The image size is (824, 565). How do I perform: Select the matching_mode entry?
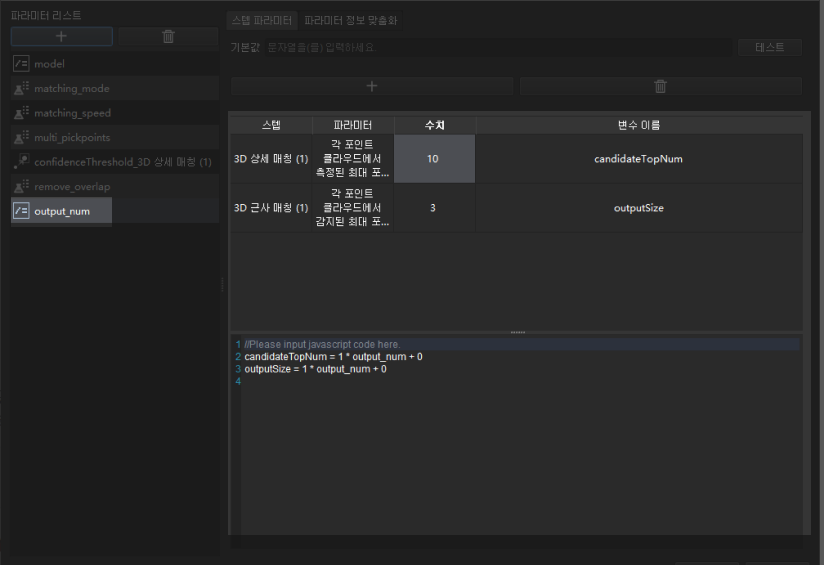[x=115, y=88]
